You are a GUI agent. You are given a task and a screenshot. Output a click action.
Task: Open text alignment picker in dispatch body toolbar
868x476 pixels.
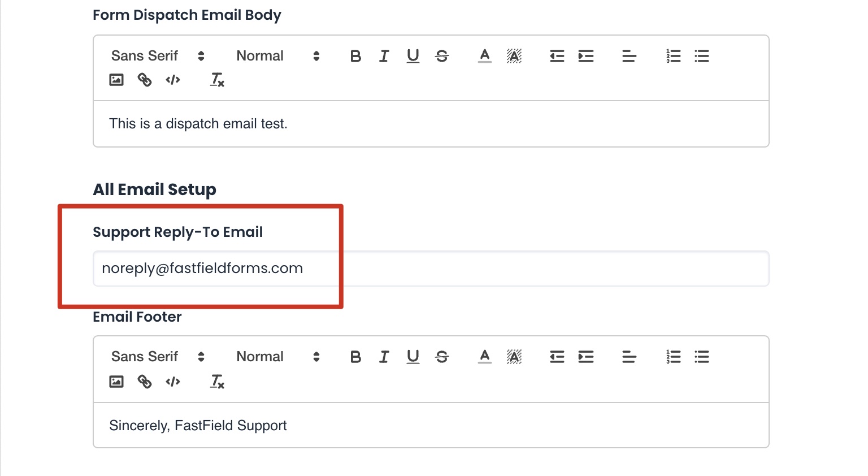[x=629, y=56]
